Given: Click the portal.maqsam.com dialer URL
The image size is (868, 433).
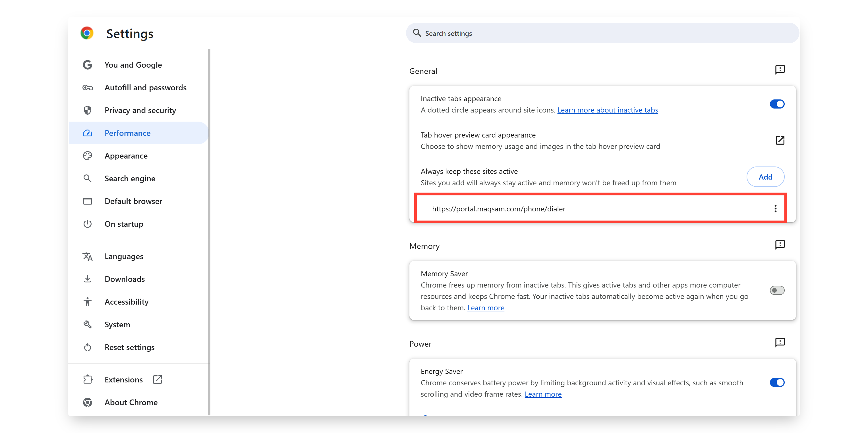Looking at the screenshot, I should [498, 209].
